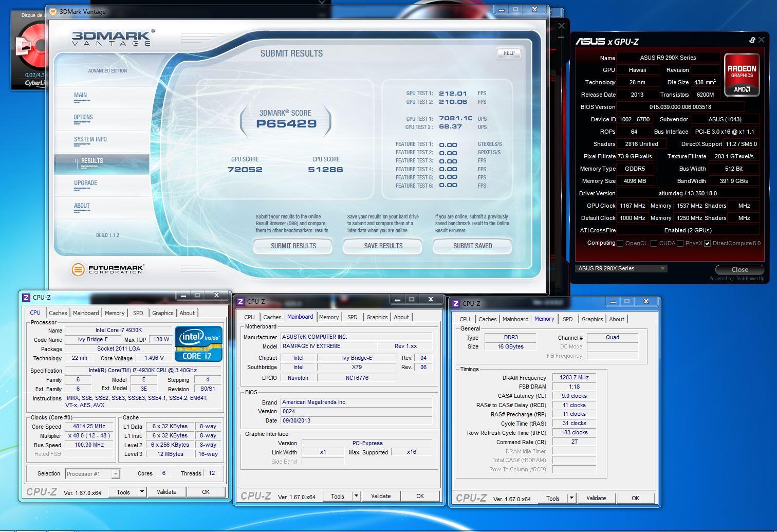Screen dimensions: 777x532
Task: Open ABOUT section in 3DMark Vantage
Action: (82, 206)
